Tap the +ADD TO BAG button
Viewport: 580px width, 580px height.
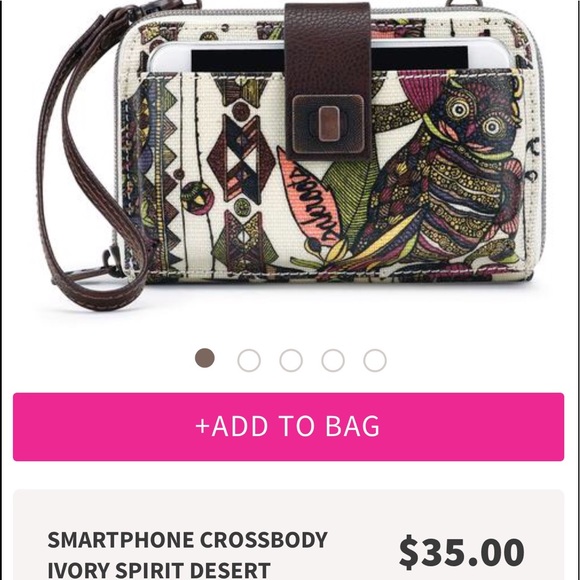click(x=288, y=426)
